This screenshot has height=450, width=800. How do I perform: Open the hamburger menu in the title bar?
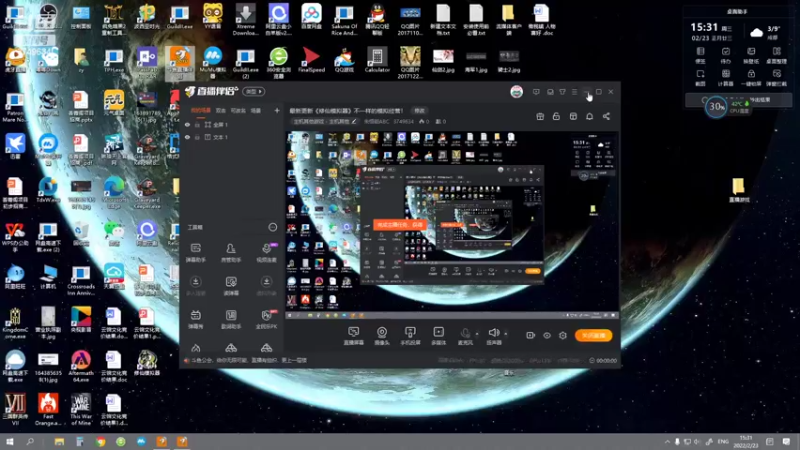(x=574, y=92)
